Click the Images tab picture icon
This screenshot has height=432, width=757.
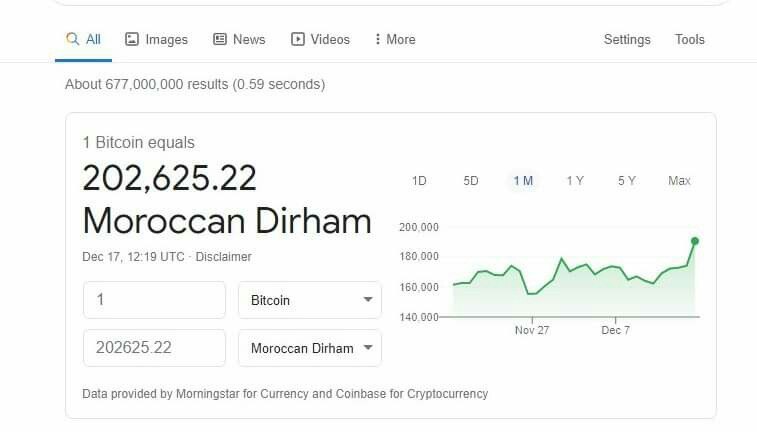coord(132,39)
